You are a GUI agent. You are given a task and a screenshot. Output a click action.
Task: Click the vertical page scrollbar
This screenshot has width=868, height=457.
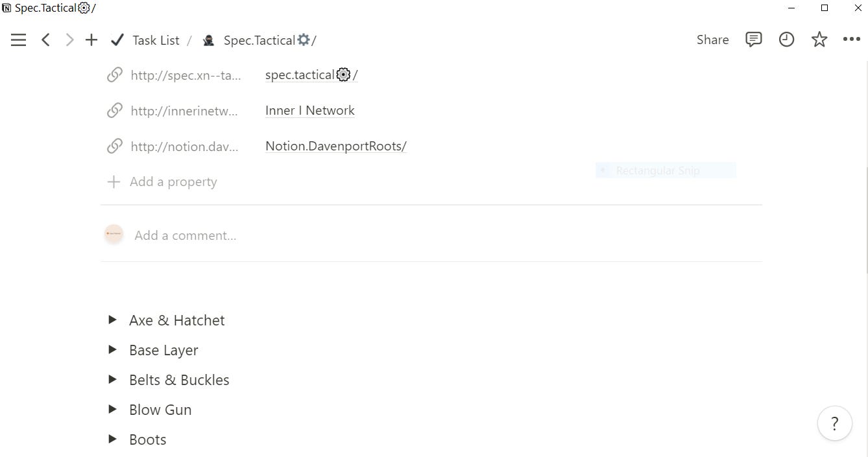867,220
